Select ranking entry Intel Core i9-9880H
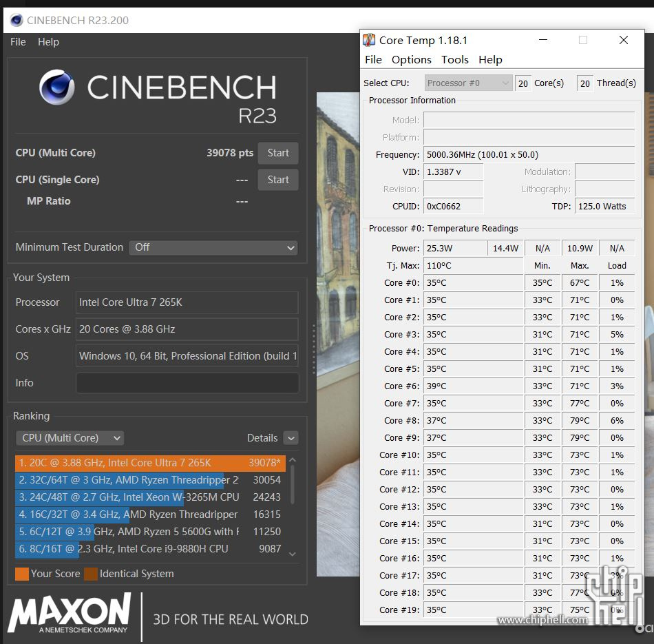 click(150, 548)
